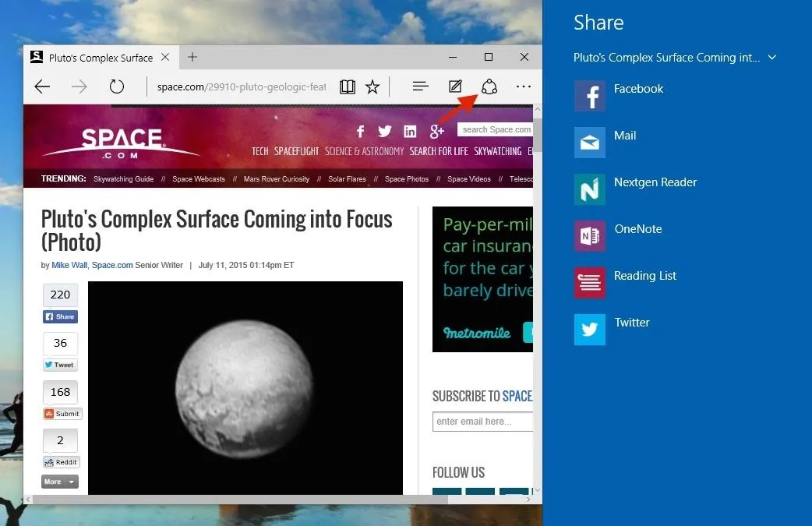This screenshot has width=812, height=526.
Task: Refresh the Space.com page
Action: pos(117,86)
